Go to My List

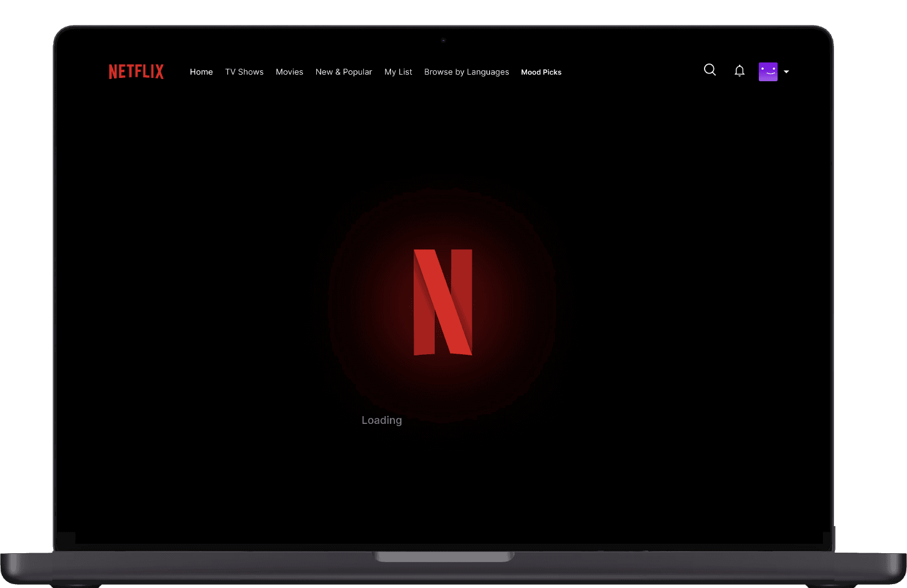(398, 72)
